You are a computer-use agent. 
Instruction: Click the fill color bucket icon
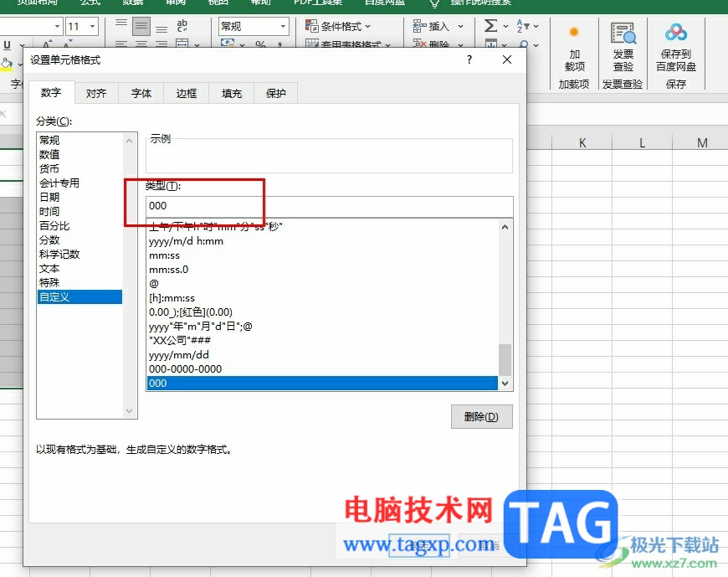(7, 63)
